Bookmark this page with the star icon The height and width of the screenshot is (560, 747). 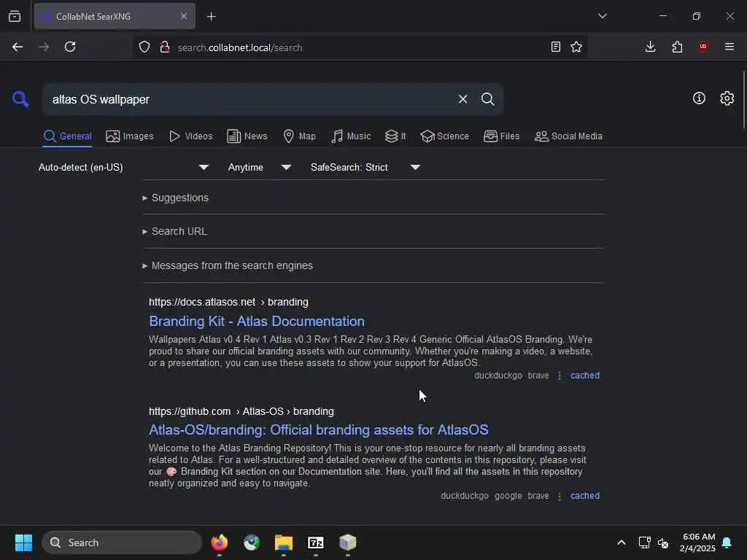[x=576, y=47]
